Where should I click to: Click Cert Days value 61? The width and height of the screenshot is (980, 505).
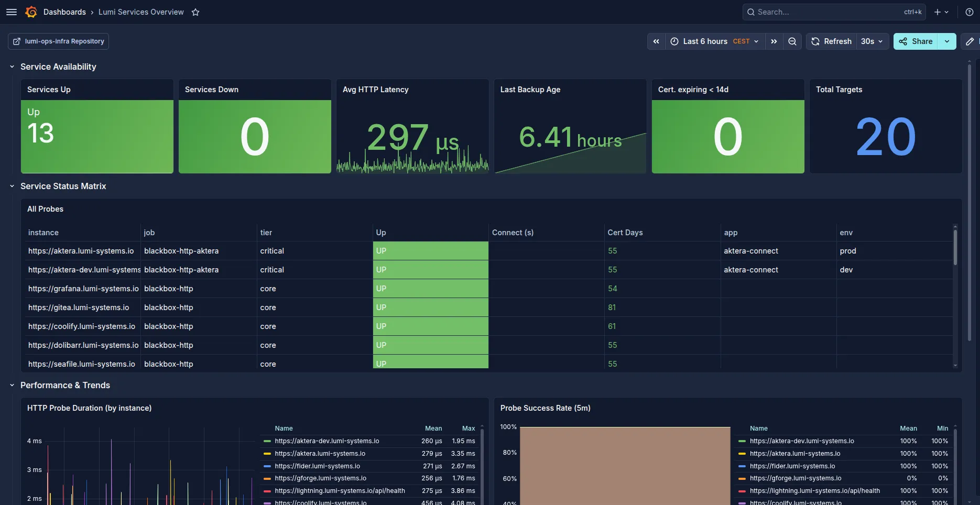click(x=612, y=326)
